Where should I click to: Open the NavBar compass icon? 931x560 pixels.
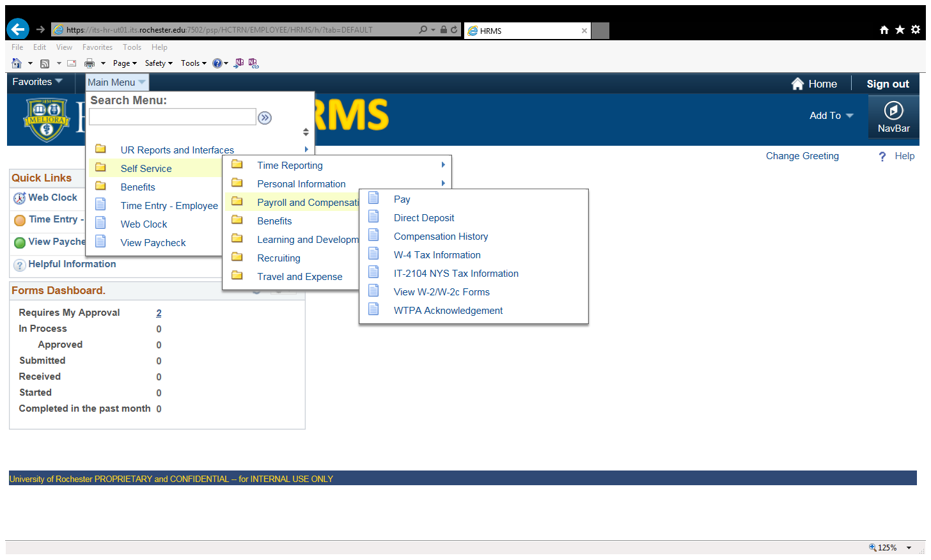(x=893, y=111)
